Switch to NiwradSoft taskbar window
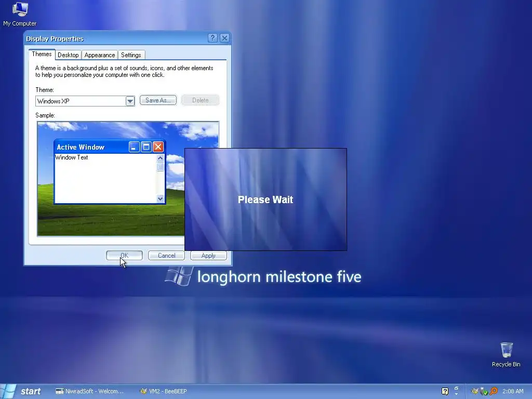532x399 pixels. pyautogui.click(x=90, y=391)
